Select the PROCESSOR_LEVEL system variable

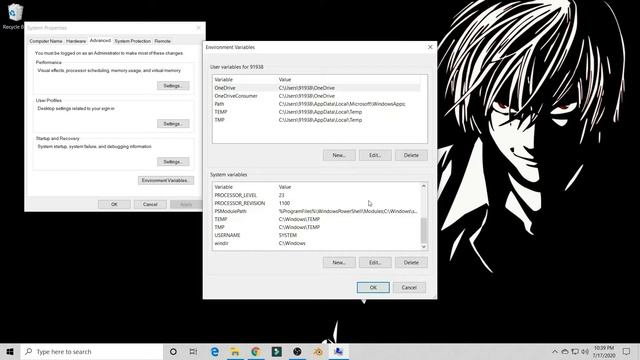[x=316, y=195]
